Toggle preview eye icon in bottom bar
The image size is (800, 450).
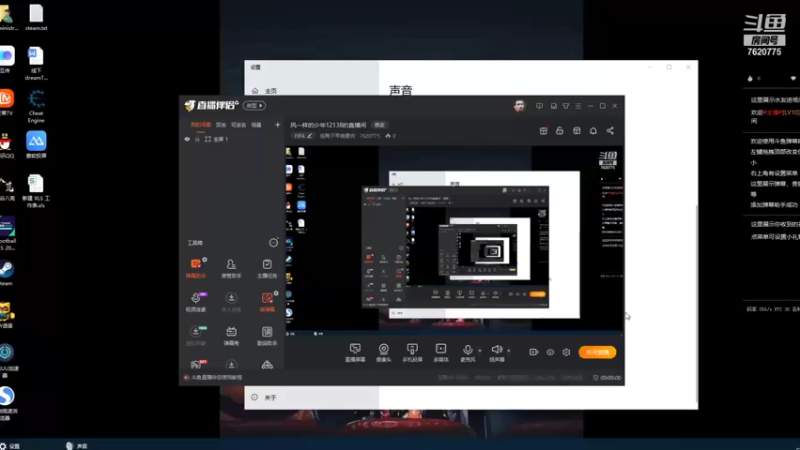(550, 352)
